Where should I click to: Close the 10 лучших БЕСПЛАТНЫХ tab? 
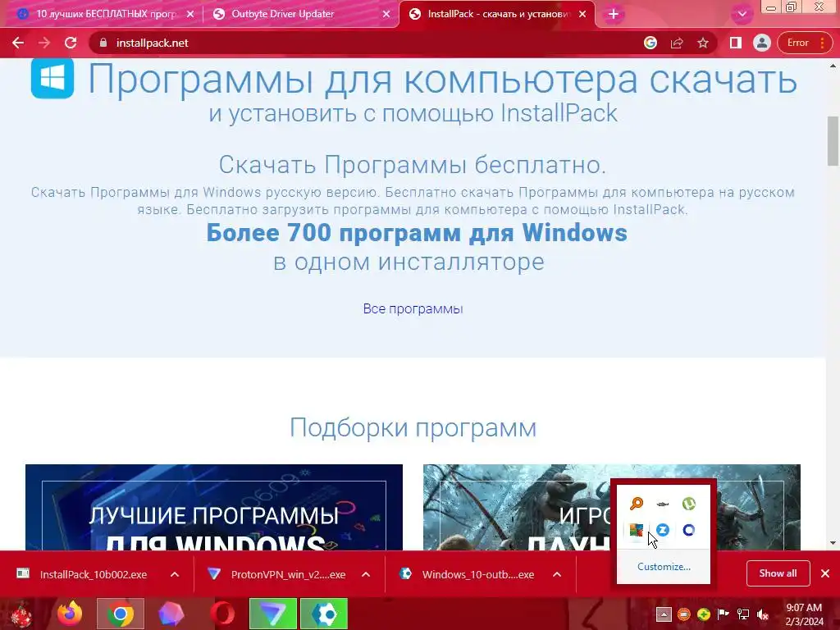[x=190, y=15]
